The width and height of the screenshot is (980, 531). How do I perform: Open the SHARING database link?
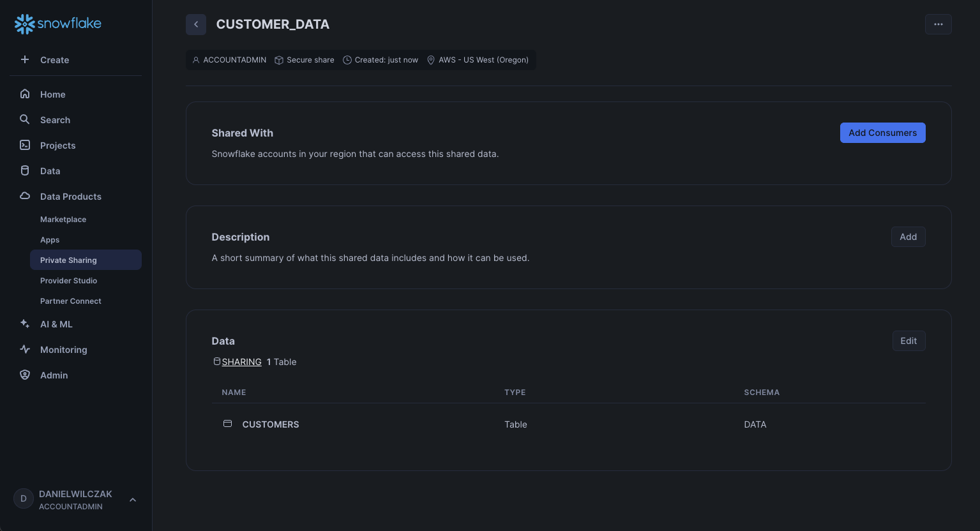241,362
